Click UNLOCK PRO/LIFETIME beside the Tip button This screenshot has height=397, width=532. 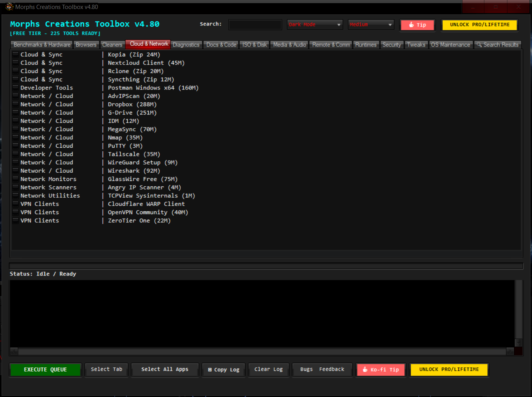pyautogui.click(x=480, y=25)
